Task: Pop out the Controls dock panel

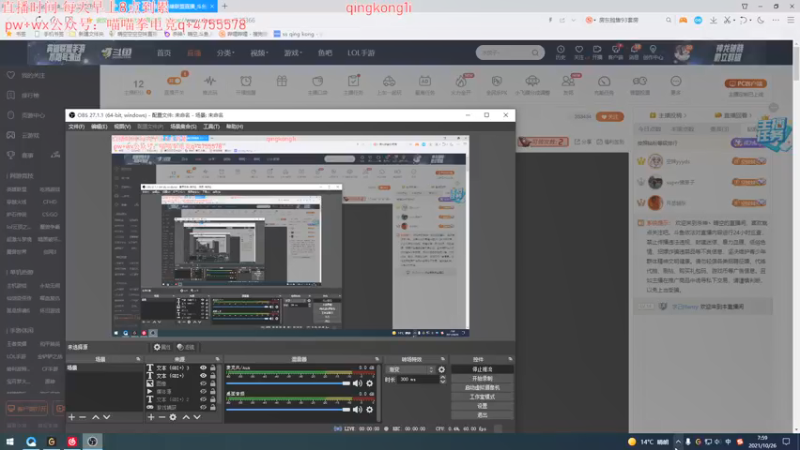Action: pos(510,359)
